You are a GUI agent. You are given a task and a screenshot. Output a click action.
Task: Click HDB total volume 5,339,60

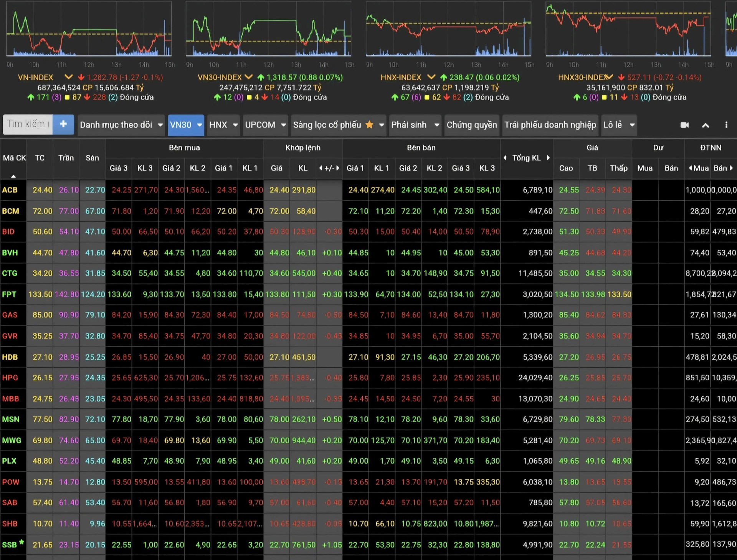(x=537, y=357)
